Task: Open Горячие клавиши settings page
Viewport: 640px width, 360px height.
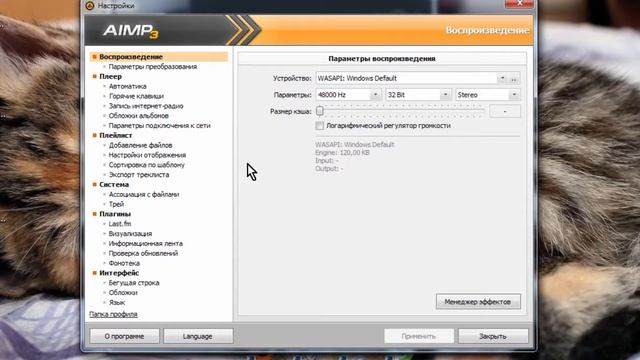Action: point(136,96)
